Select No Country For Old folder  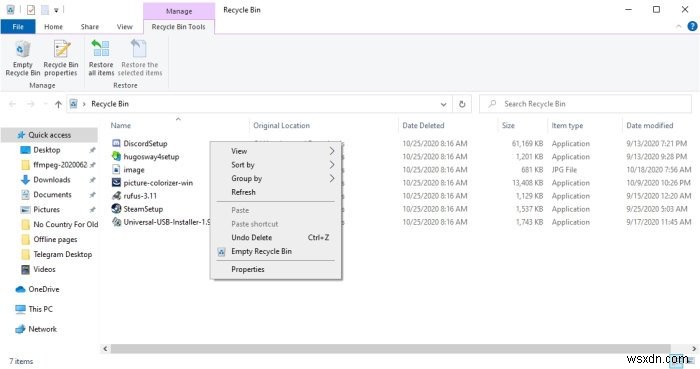(66, 224)
